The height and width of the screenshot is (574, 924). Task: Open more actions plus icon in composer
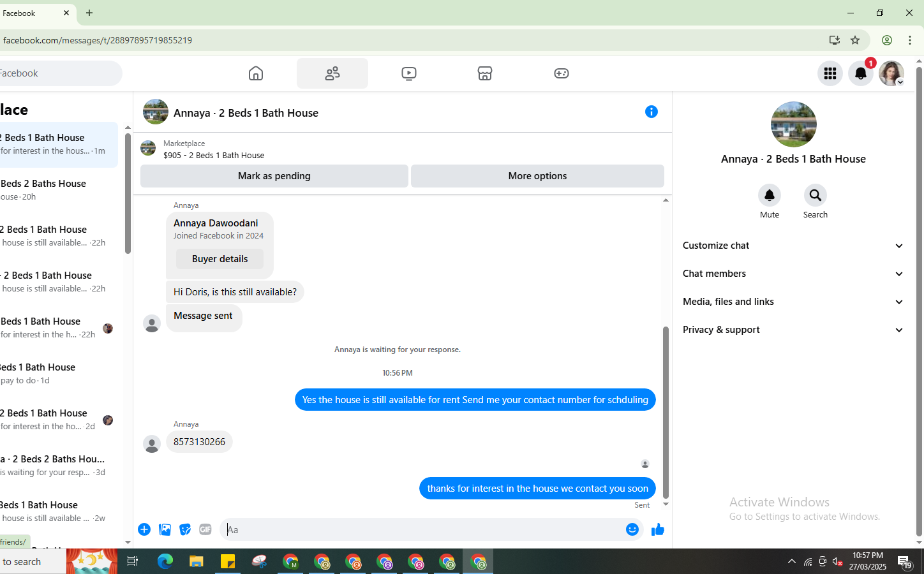click(x=144, y=529)
